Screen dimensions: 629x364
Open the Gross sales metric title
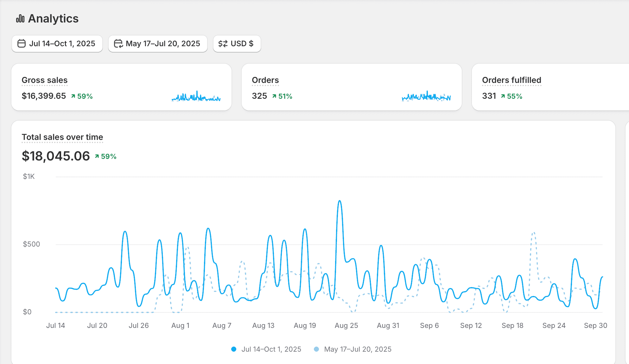[45, 80]
